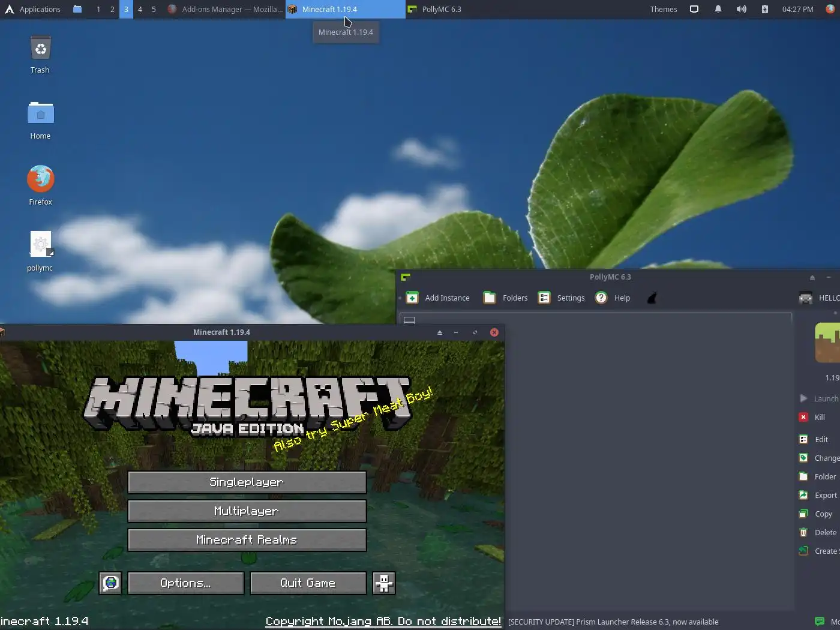Select the Trash desktop icon
840x630 pixels.
(40, 55)
